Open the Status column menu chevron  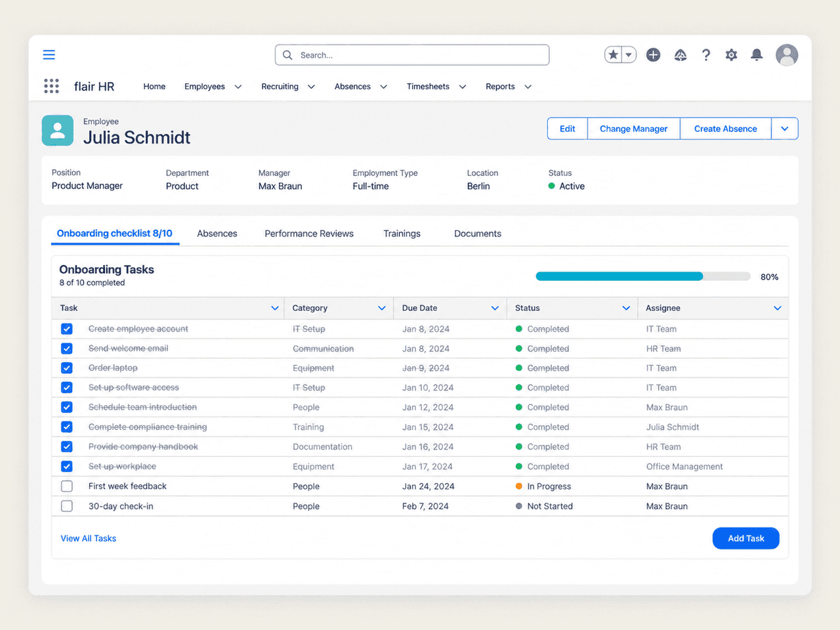pyautogui.click(x=626, y=308)
